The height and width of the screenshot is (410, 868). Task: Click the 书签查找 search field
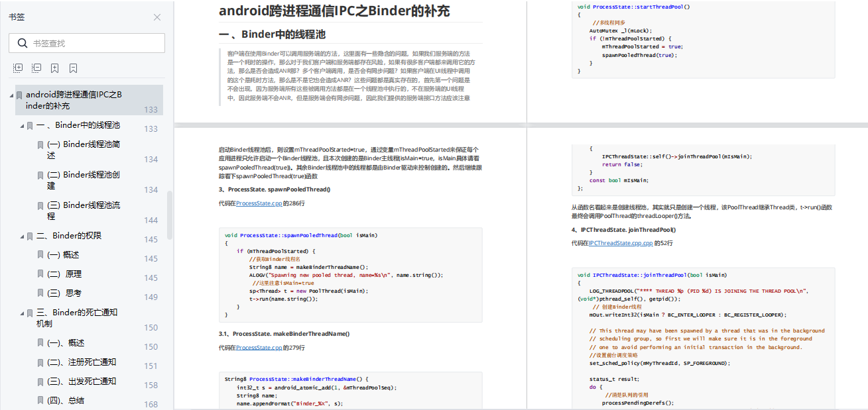[87, 43]
